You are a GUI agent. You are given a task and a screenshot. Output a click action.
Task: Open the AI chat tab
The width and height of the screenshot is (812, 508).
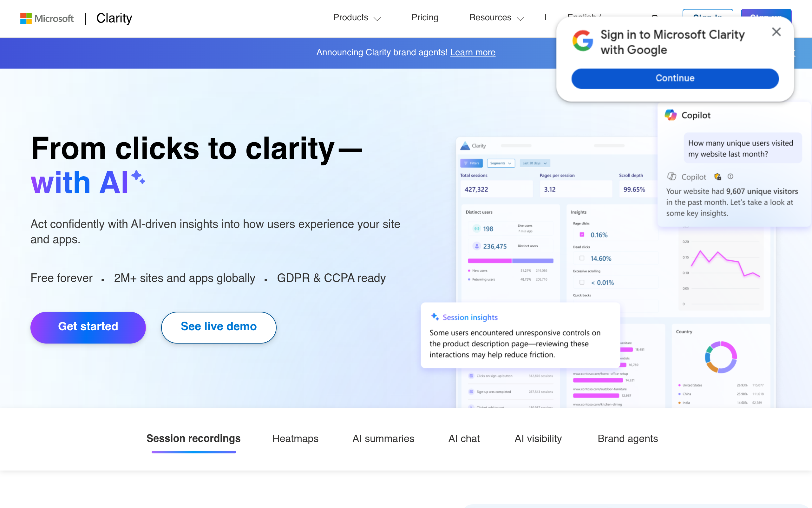(464, 438)
